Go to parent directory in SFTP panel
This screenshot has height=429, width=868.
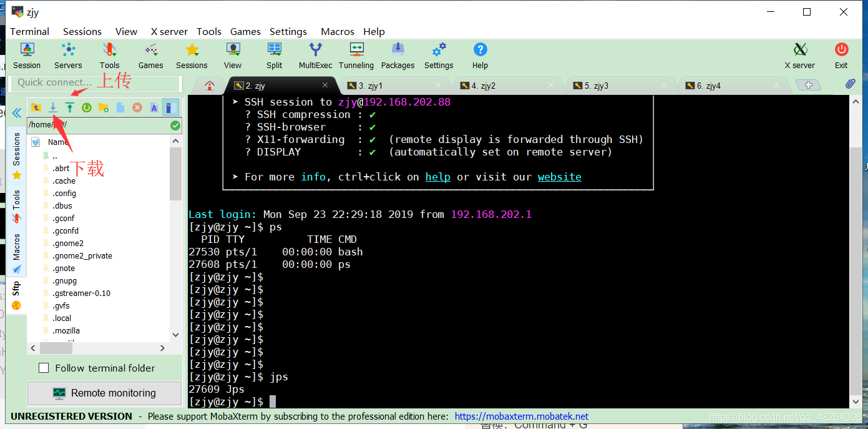click(36, 107)
